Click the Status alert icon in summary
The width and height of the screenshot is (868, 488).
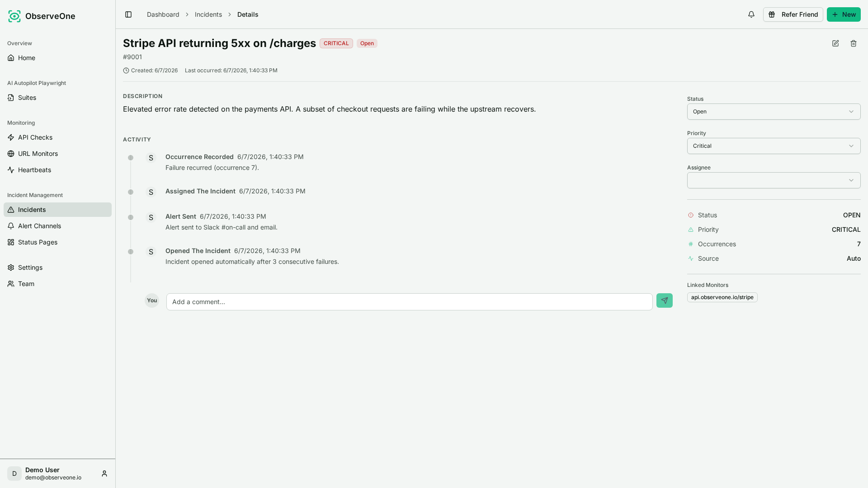[691, 215]
